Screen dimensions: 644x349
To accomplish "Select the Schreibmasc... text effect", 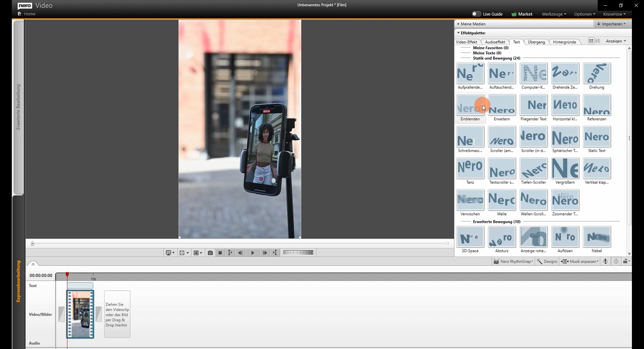I will tap(470, 137).
